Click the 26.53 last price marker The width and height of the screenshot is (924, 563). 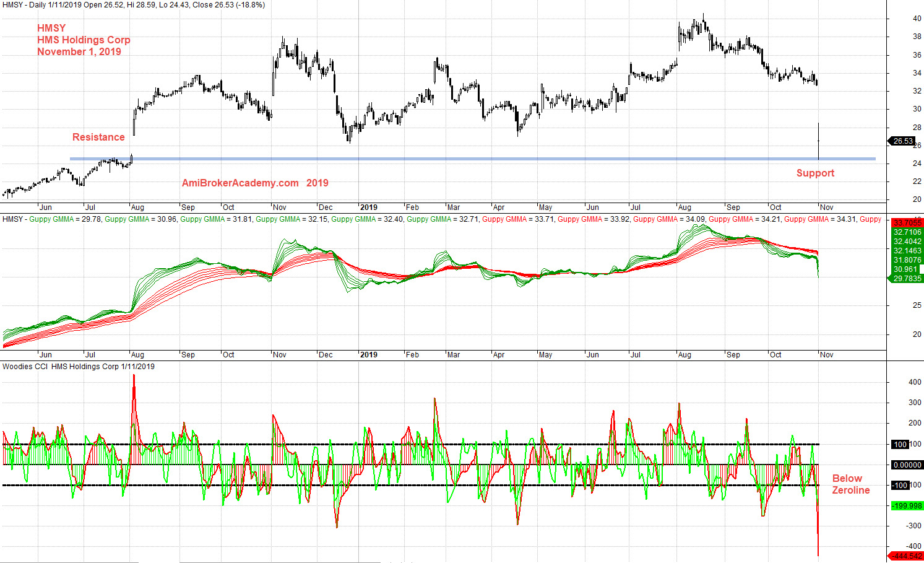click(x=902, y=141)
